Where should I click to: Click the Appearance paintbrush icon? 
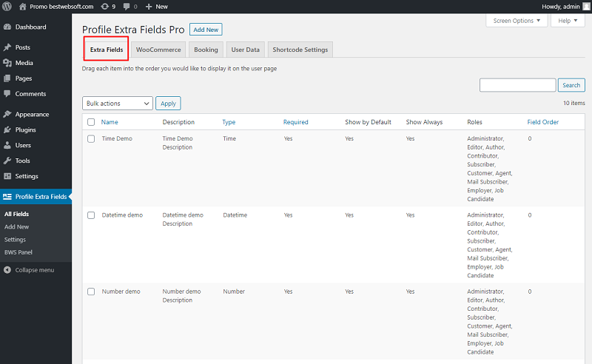coord(7,114)
